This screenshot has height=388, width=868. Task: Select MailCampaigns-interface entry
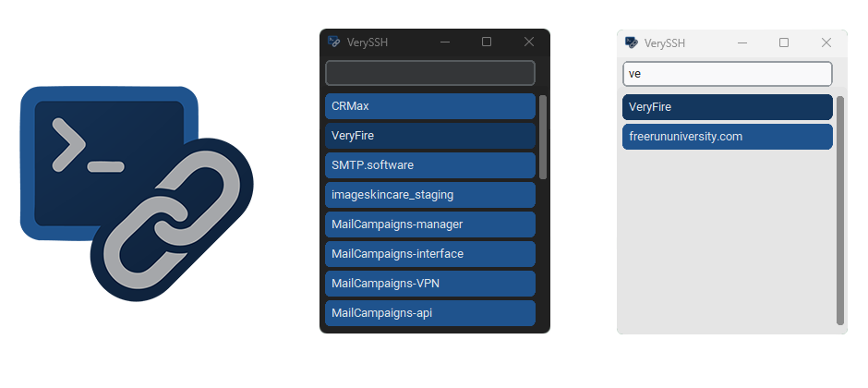(x=430, y=254)
